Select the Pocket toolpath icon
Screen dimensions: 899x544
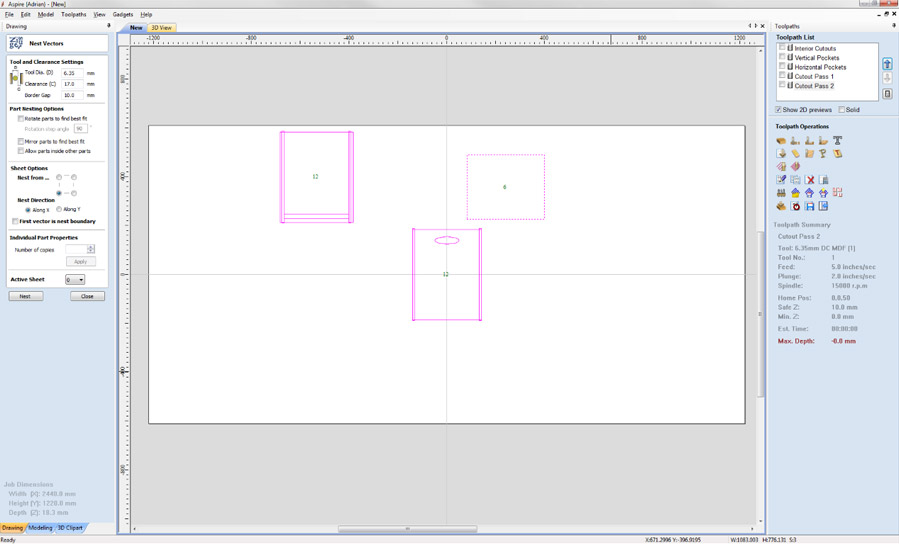point(809,140)
